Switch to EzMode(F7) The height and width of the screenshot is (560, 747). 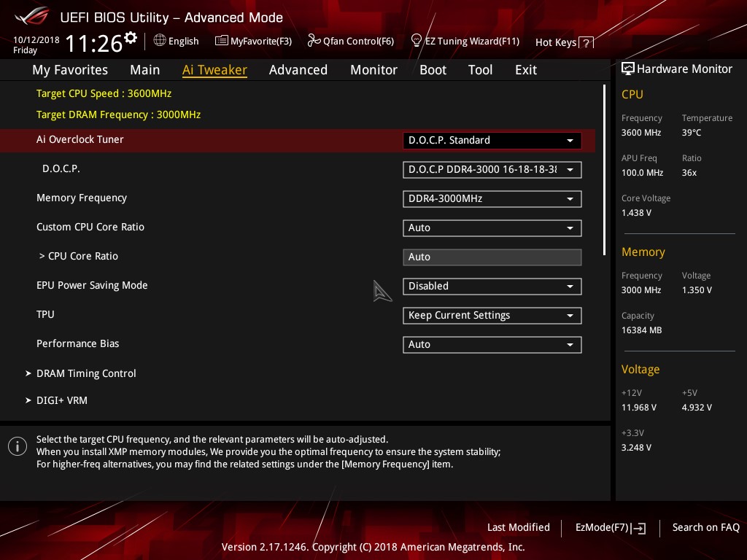pyautogui.click(x=602, y=528)
